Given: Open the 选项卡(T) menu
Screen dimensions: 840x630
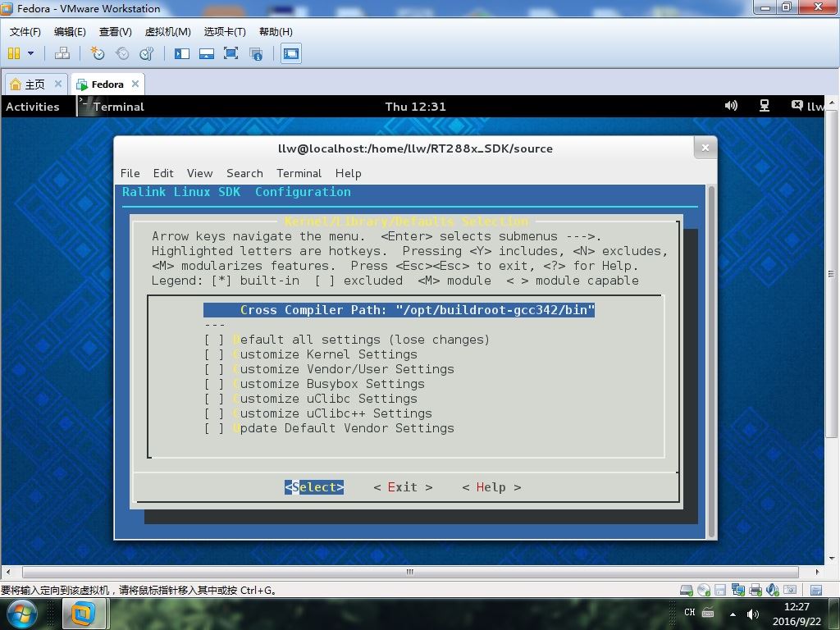Looking at the screenshot, I should [225, 32].
